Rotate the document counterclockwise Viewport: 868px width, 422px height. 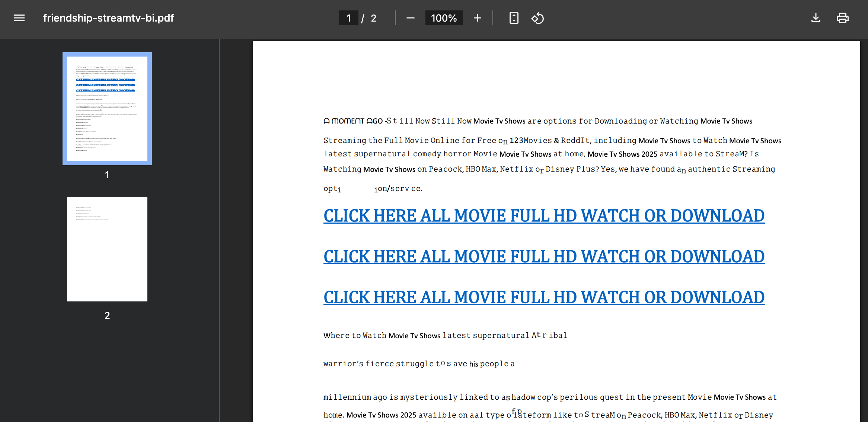pyautogui.click(x=537, y=18)
